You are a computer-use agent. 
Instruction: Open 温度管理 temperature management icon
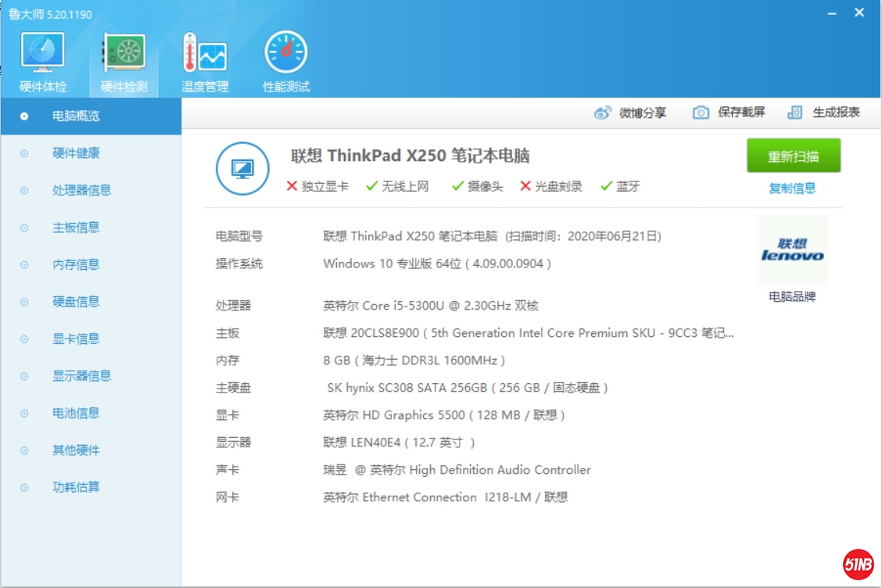coord(205,53)
